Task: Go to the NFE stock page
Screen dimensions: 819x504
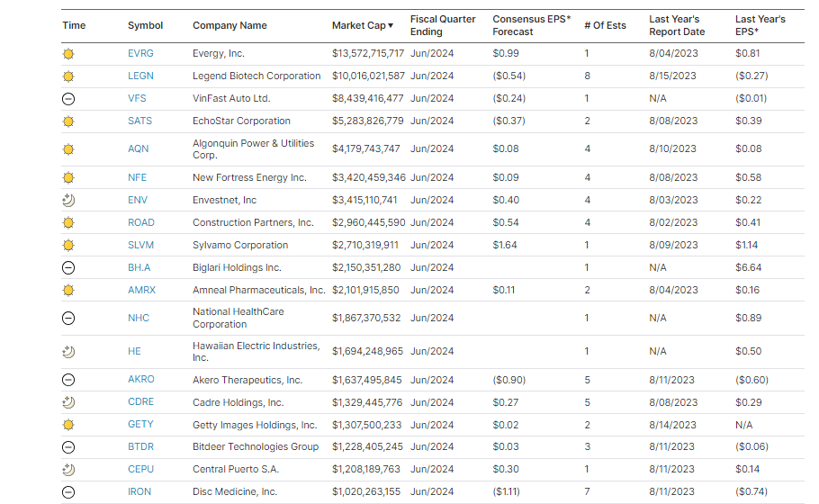Action: (x=137, y=177)
